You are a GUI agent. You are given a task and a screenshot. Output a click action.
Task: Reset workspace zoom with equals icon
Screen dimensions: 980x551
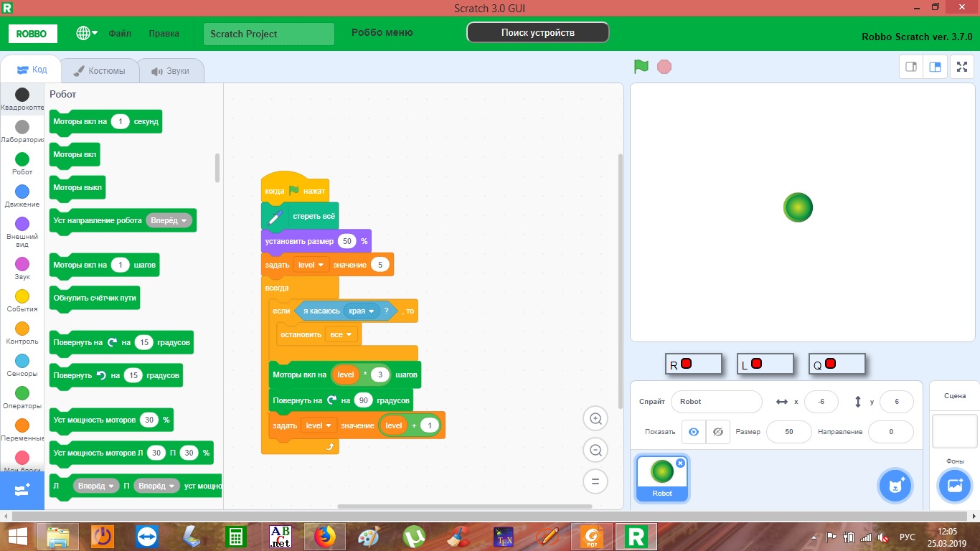595,481
